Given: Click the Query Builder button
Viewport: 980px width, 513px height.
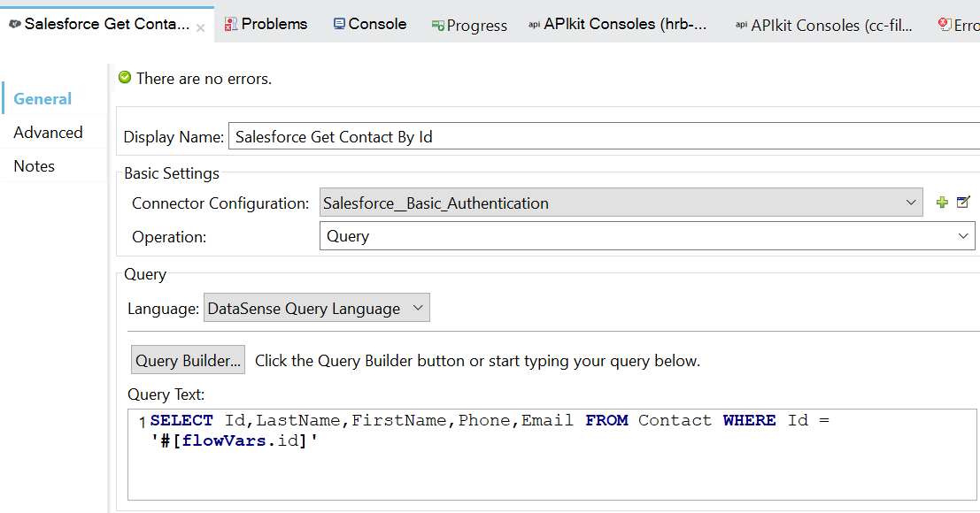Looking at the screenshot, I should point(188,360).
